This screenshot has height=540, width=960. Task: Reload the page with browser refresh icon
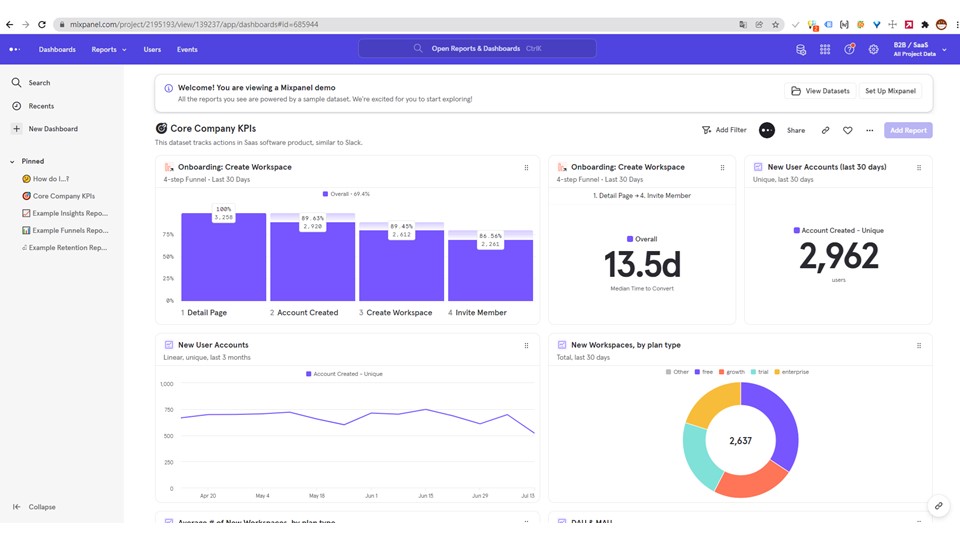point(42,24)
